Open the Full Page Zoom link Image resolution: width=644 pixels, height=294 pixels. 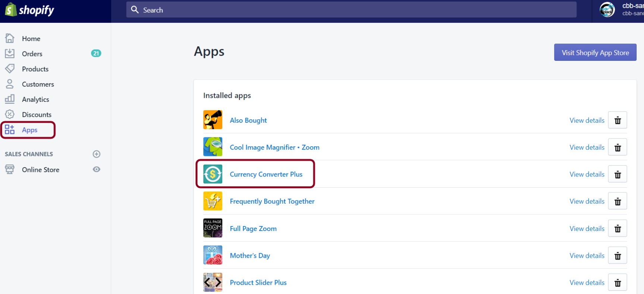(x=253, y=228)
